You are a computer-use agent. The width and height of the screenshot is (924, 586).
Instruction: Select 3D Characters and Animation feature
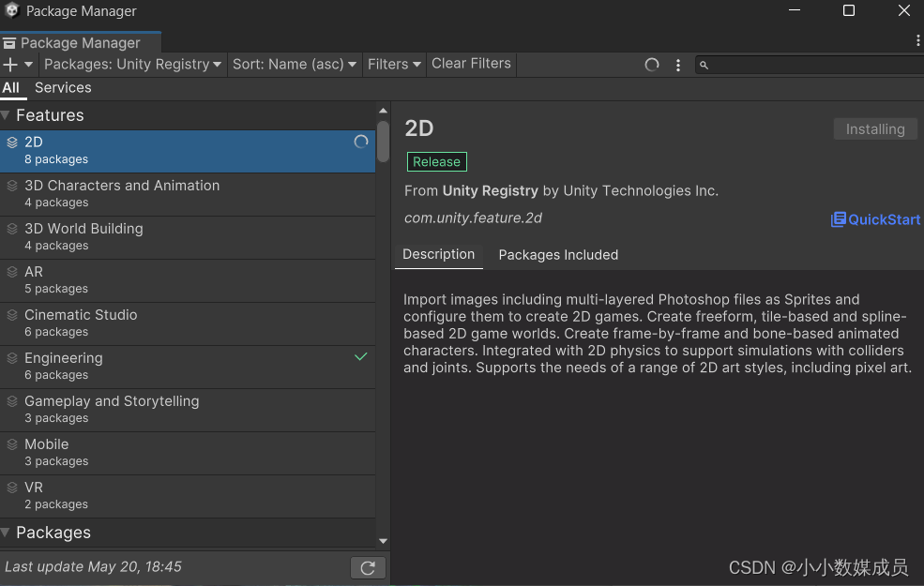pyautogui.click(x=188, y=194)
